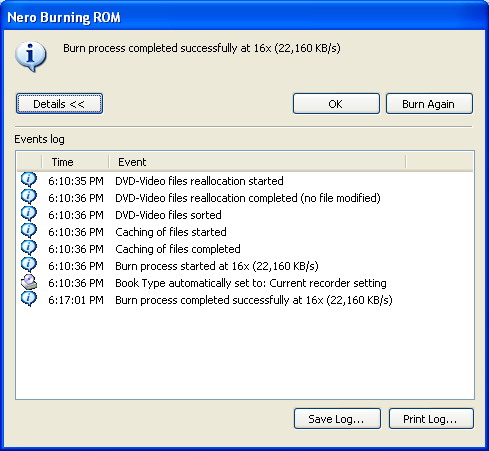Choose Burn Again
Screen dimensions: 489x451
coord(429,104)
